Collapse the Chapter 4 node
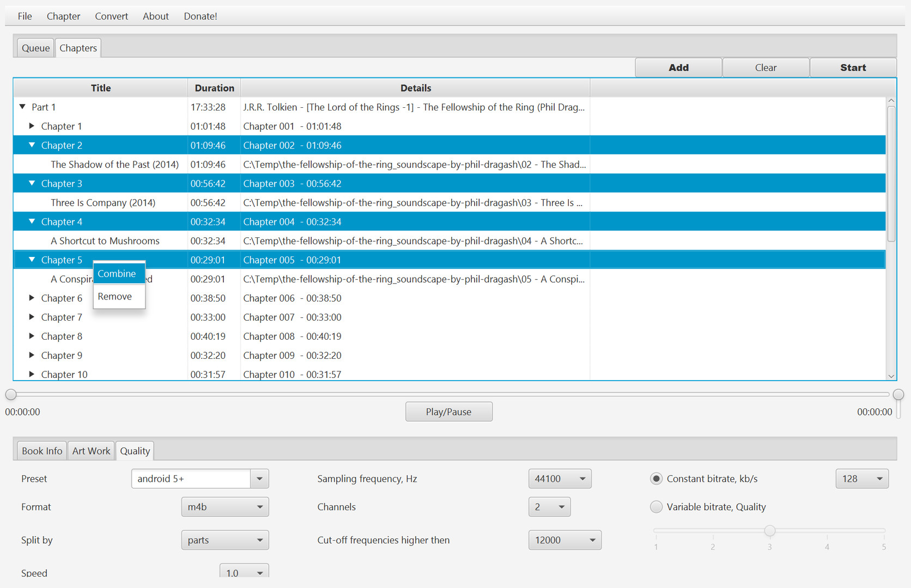The width and height of the screenshot is (911, 588). 32,221
